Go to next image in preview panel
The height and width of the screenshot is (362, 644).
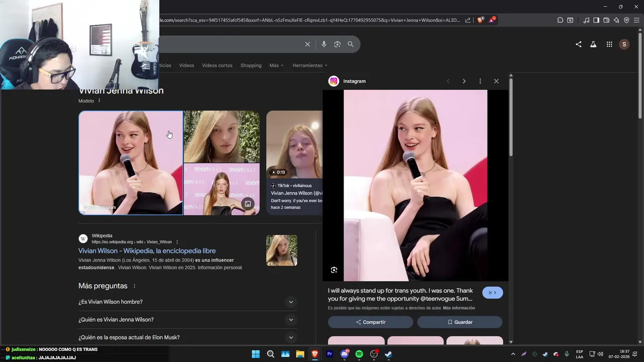tap(464, 81)
